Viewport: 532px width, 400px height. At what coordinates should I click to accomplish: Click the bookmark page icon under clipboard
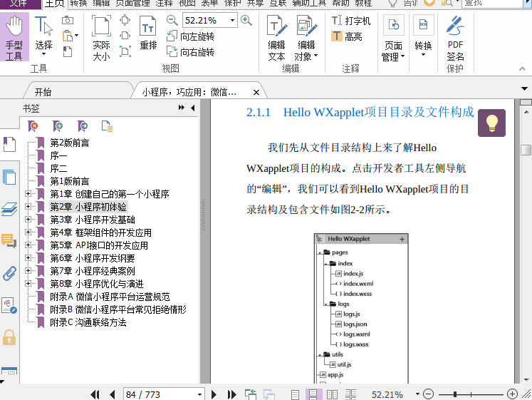click(x=68, y=51)
